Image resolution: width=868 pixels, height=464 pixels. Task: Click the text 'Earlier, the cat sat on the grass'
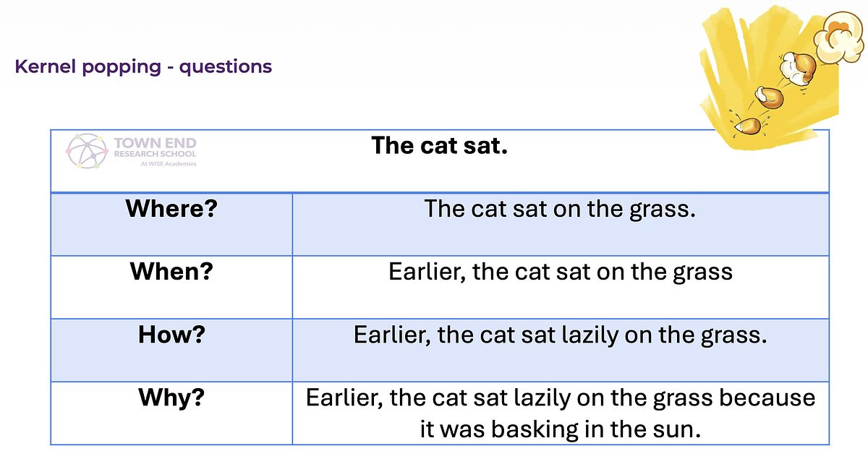coord(561,272)
